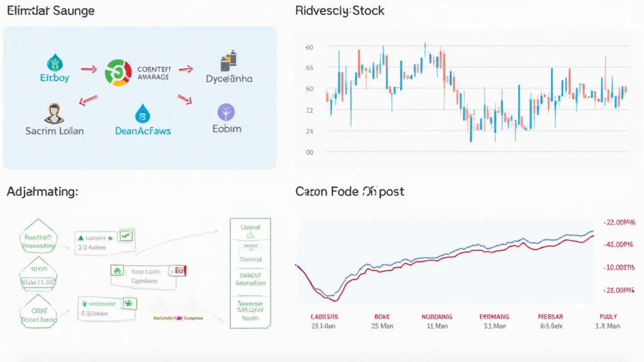Click the red arrow right of Eirboy

[90, 69]
